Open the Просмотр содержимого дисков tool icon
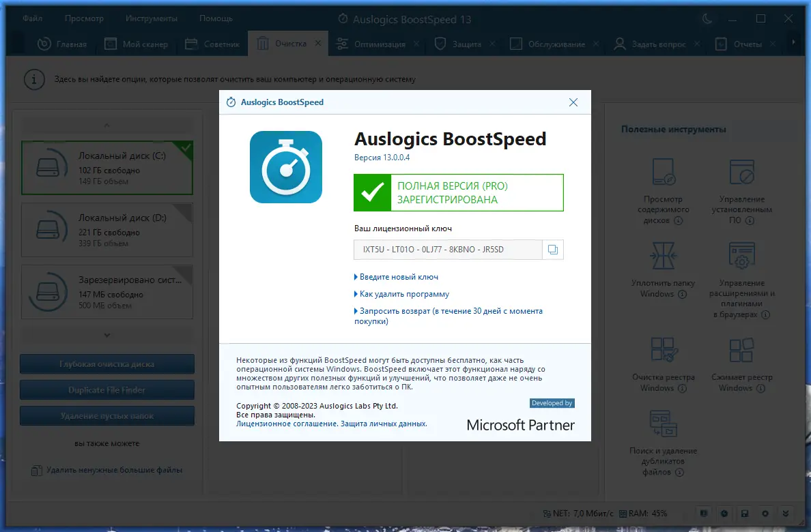Viewport: 811px width, 532px height. point(663,172)
